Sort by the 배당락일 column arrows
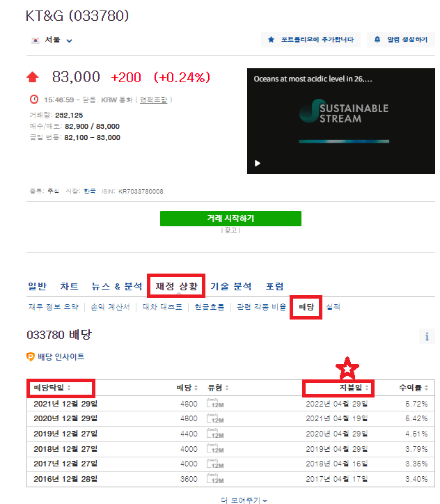This screenshot has width=440, height=504. [x=69, y=388]
